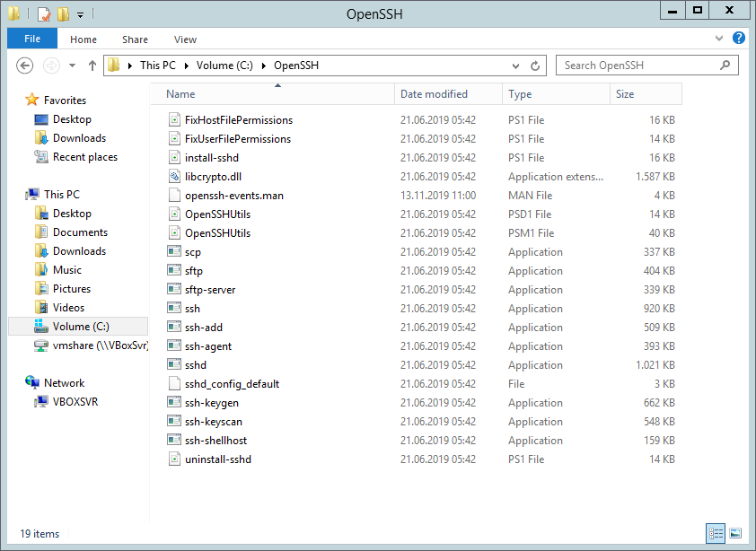Click the OpenSSH breadcrumb in address bar
This screenshot has width=756, height=551.
click(x=296, y=66)
